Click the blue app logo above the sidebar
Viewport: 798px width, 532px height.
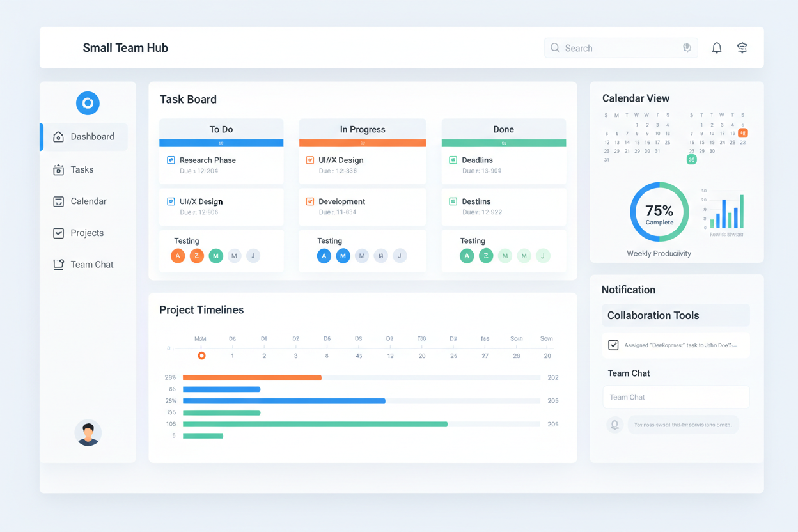[88, 103]
